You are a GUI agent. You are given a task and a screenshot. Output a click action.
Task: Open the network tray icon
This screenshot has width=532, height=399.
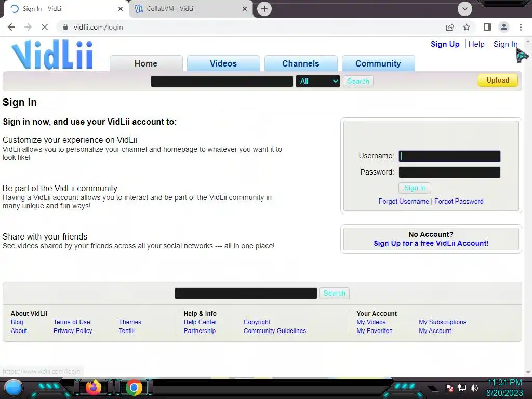coord(462,388)
